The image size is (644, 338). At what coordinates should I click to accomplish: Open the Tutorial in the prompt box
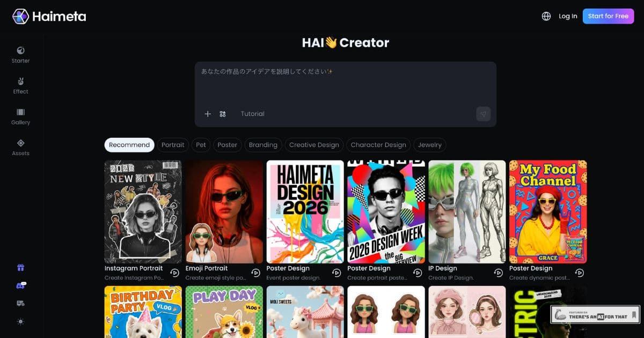(x=252, y=114)
